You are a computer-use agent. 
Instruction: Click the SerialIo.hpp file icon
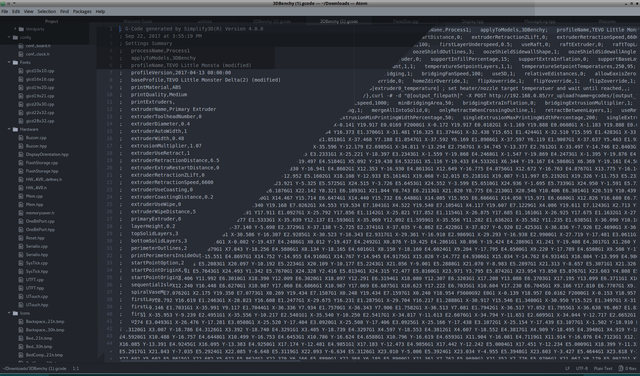pos(21,255)
